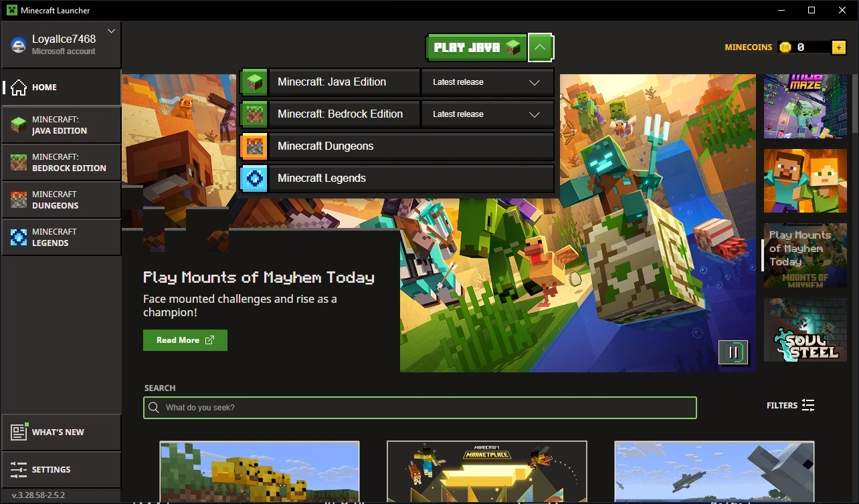Image resolution: width=859 pixels, height=504 pixels.
Task: Click the Java Edition grass block sidebar icon
Action: [19, 125]
